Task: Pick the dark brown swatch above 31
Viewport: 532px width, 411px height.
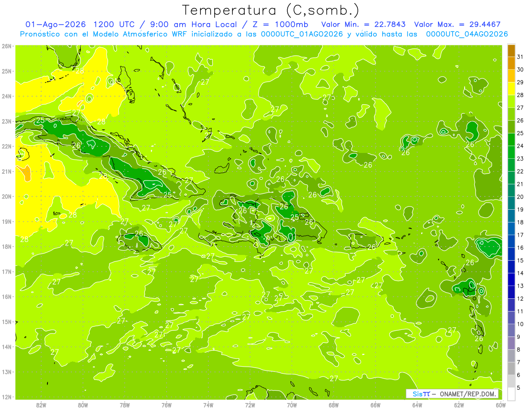Action: 511,51
